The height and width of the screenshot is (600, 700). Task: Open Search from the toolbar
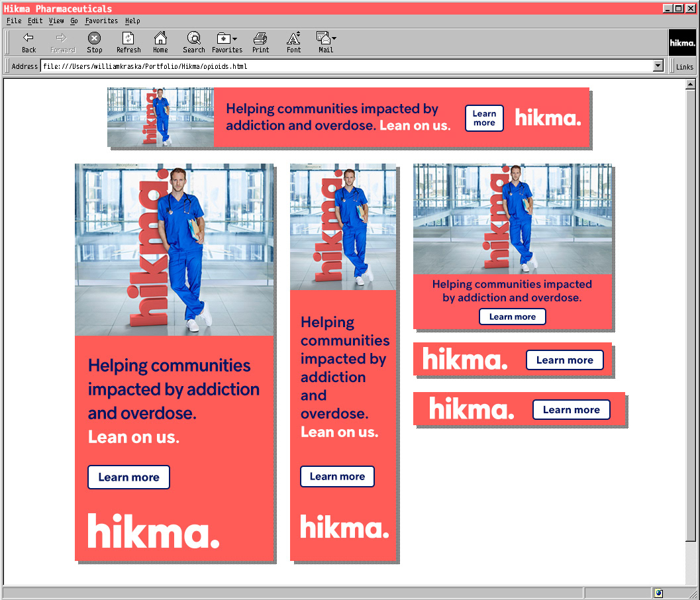tap(194, 42)
